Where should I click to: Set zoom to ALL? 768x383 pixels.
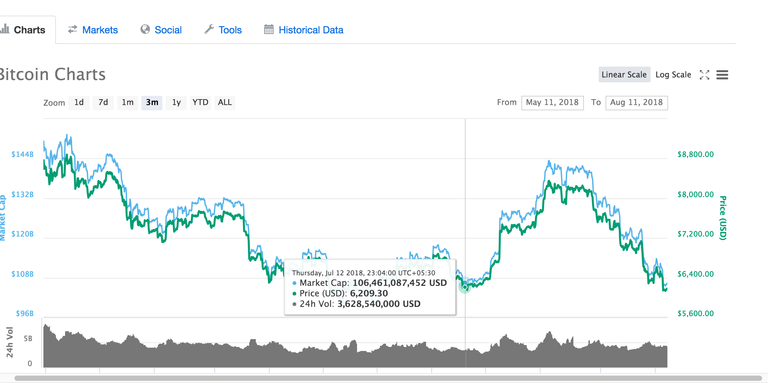pyautogui.click(x=225, y=102)
